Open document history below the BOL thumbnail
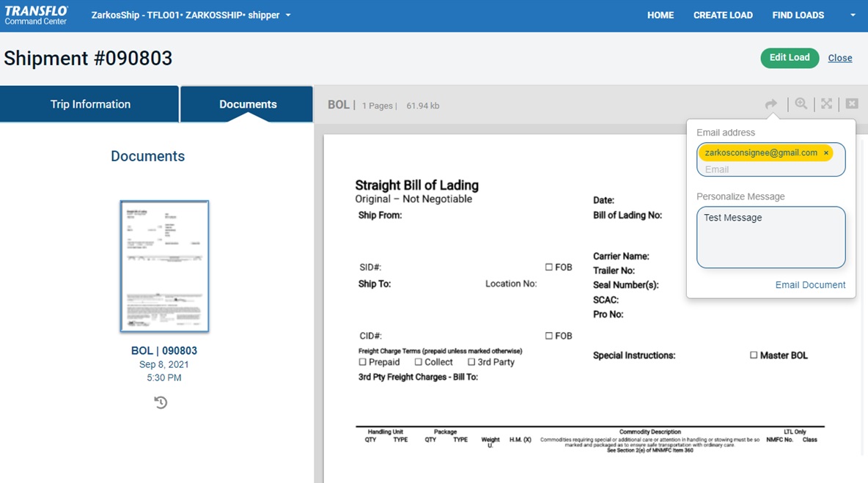 coord(161,402)
